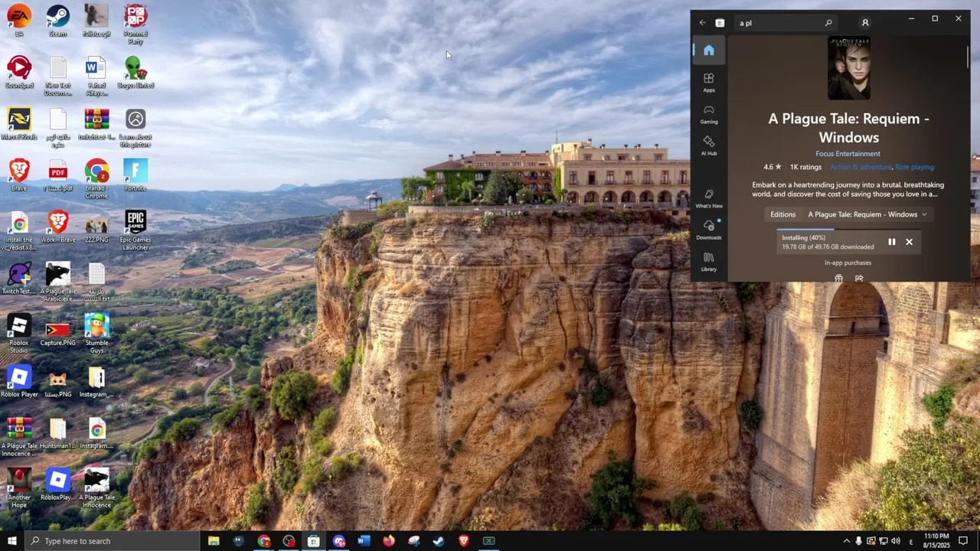The height and width of the screenshot is (551, 980).
Task: Select the Fortnite desktop shortcut
Action: point(136,176)
